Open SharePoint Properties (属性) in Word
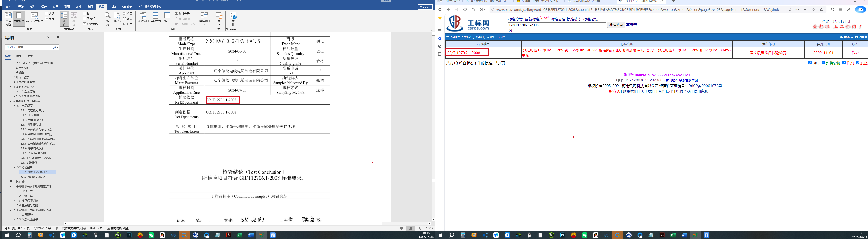Viewport: 868px width, 239px height. pos(233,19)
